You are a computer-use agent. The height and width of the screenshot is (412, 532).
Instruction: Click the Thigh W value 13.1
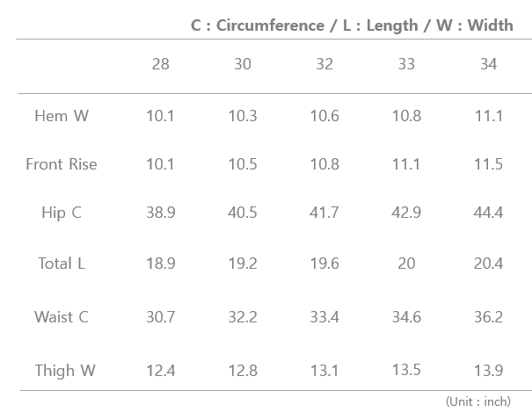coord(324,371)
